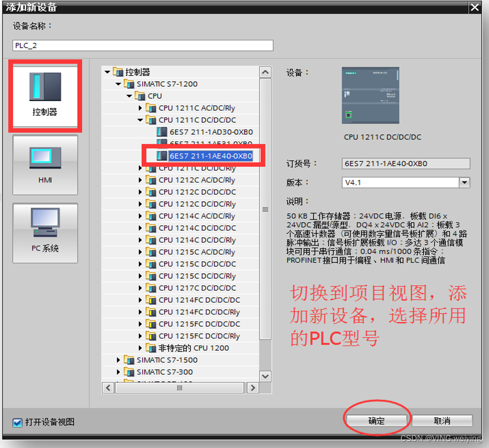Viewport: 489px width, 448px height.
Task: Collapse the CPU folder node
Action: click(x=129, y=96)
